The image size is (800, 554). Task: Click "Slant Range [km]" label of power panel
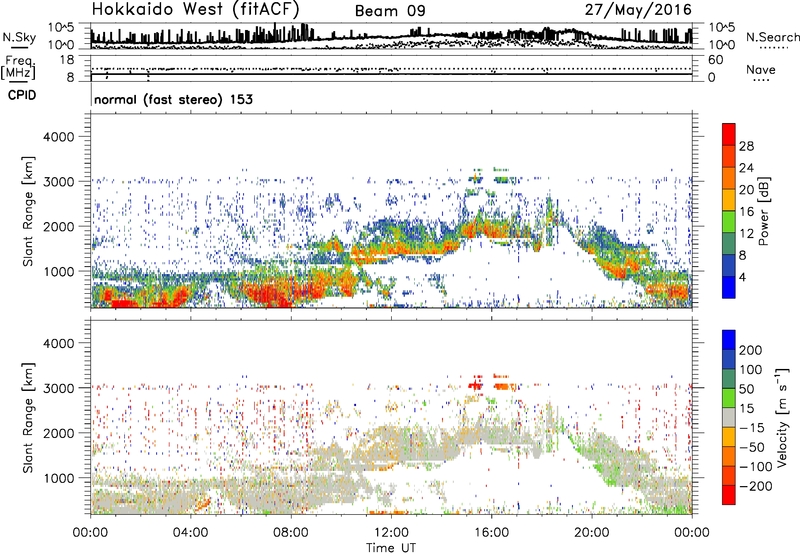pos(28,211)
